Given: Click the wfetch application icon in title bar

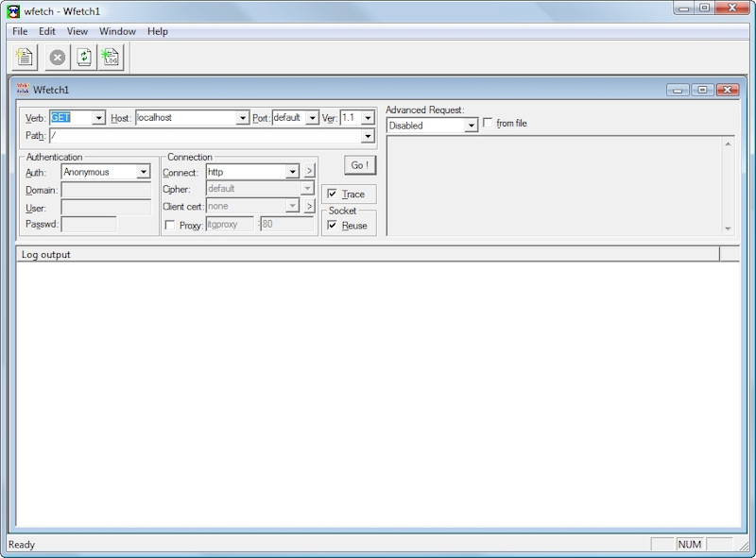Looking at the screenshot, I should pos(13,10).
